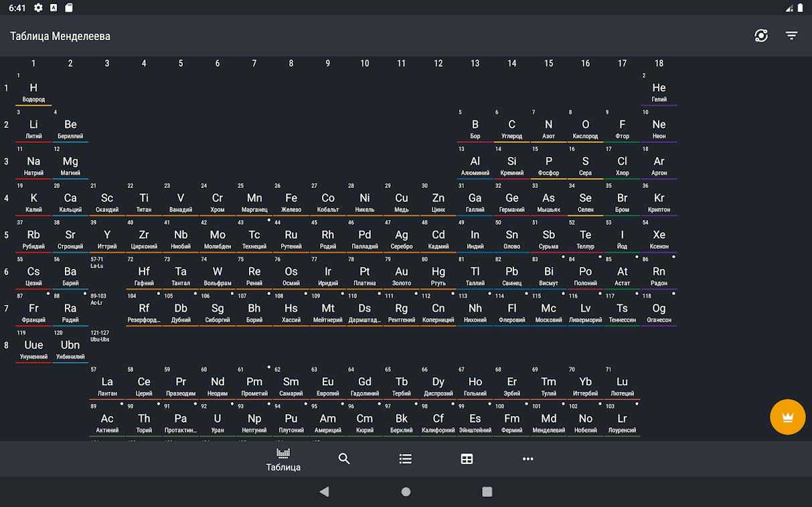812x507 pixels.
Task: Expand the 57-71 La-Lu lanthanide group cell
Action: 106,272
